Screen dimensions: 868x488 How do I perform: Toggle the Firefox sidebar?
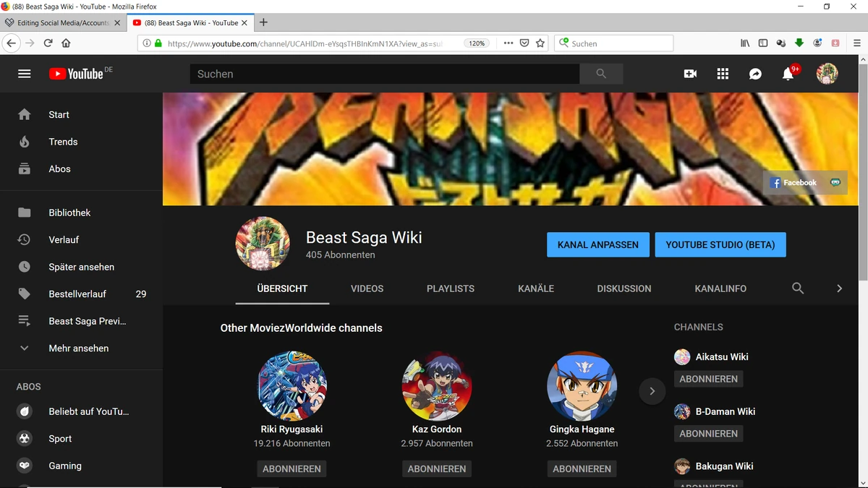[762, 43]
